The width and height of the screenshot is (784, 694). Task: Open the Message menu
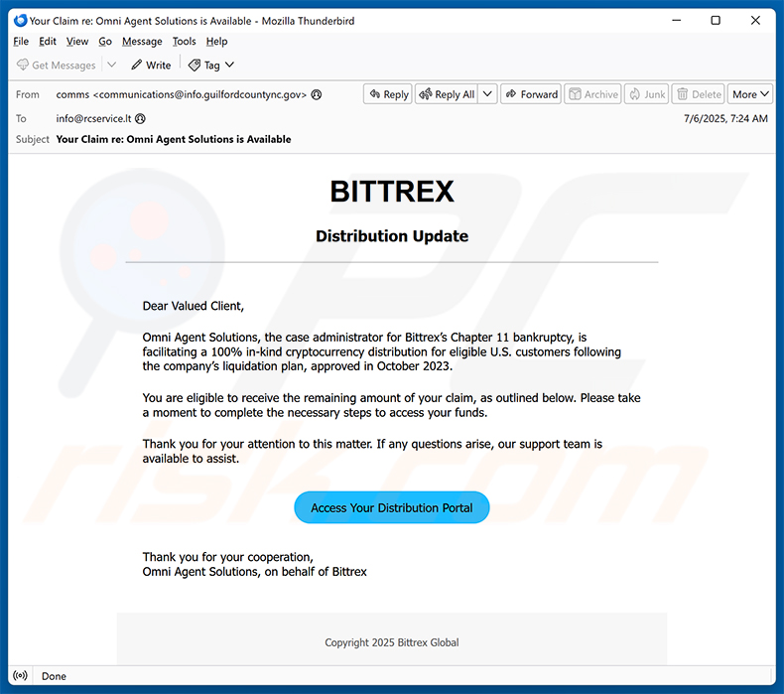(142, 42)
